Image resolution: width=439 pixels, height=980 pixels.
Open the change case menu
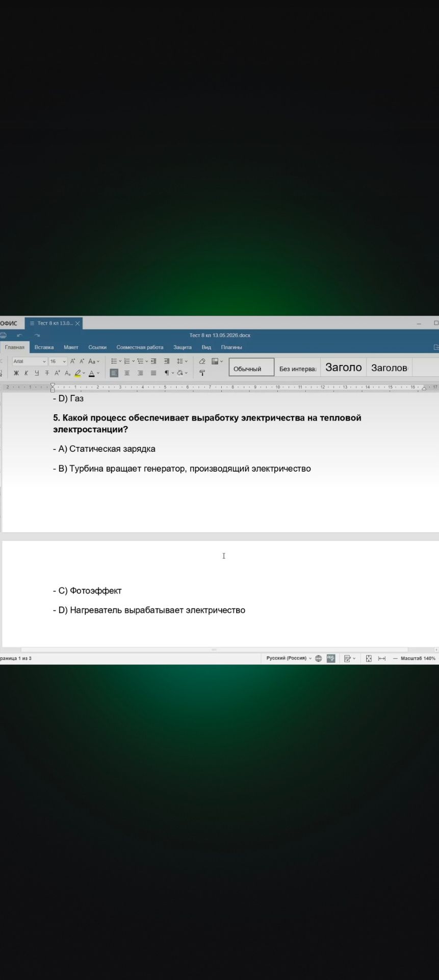click(x=94, y=361)
